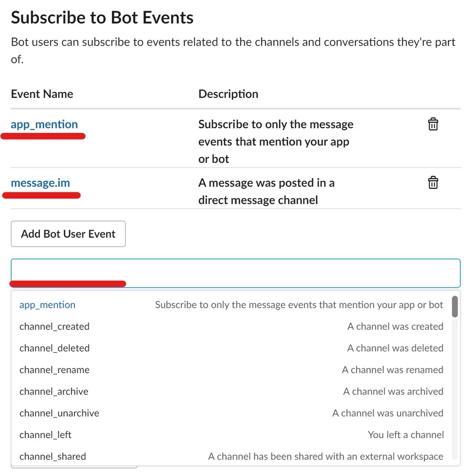Viewport: 469px width, 476px height.
Task: Click the Subscribe to Bot Events heading
Action: [x=102, y=17]
